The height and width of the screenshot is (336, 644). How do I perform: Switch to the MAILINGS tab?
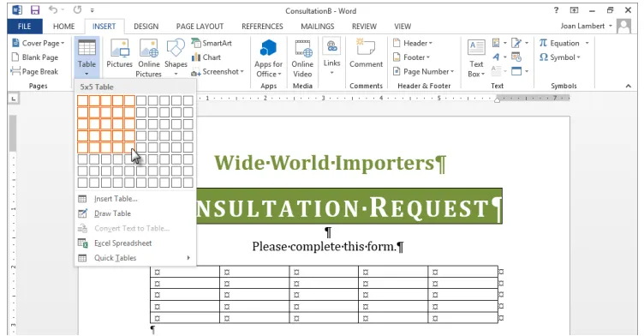(317, 27)
